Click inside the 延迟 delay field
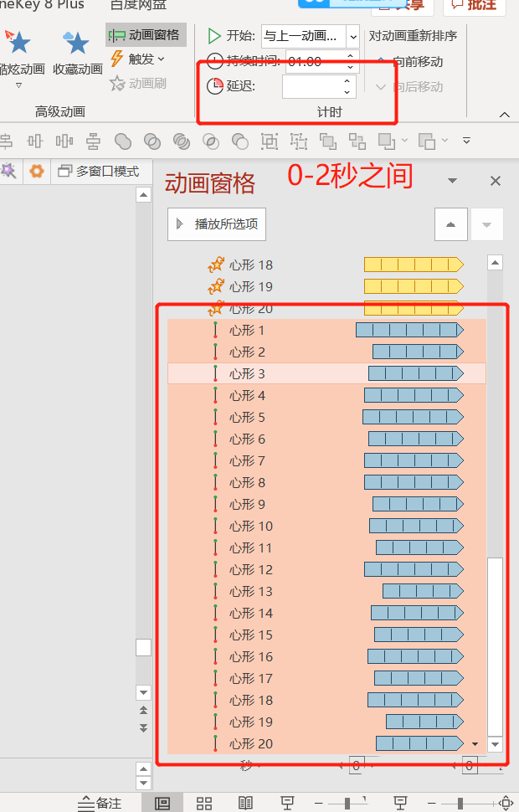This screenshot has height=812, width=519. click(x=311, y=86)
